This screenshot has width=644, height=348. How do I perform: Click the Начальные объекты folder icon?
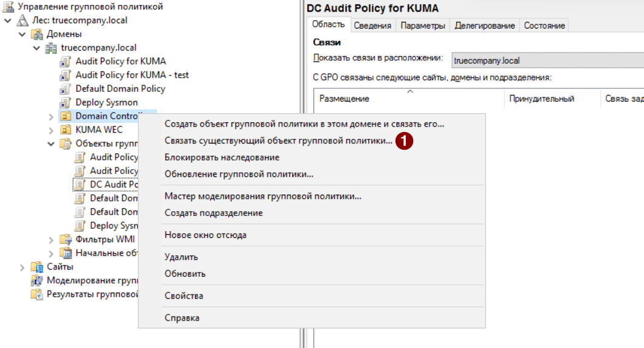pyautogui.click(x=66, y=253)
